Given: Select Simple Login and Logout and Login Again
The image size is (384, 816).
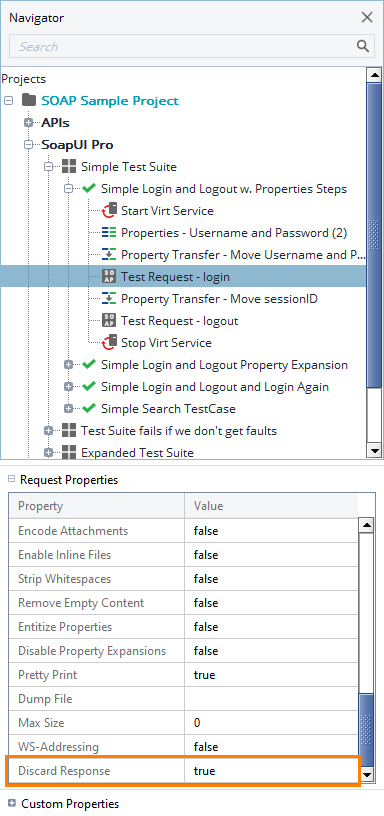Looking at the screenshot, I should coord(215,387).
